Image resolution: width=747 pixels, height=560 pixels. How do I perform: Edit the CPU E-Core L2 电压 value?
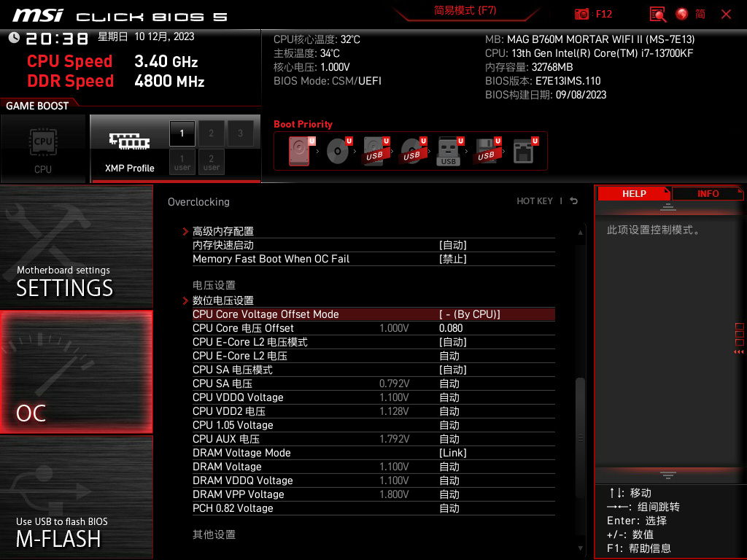[449, 356]
